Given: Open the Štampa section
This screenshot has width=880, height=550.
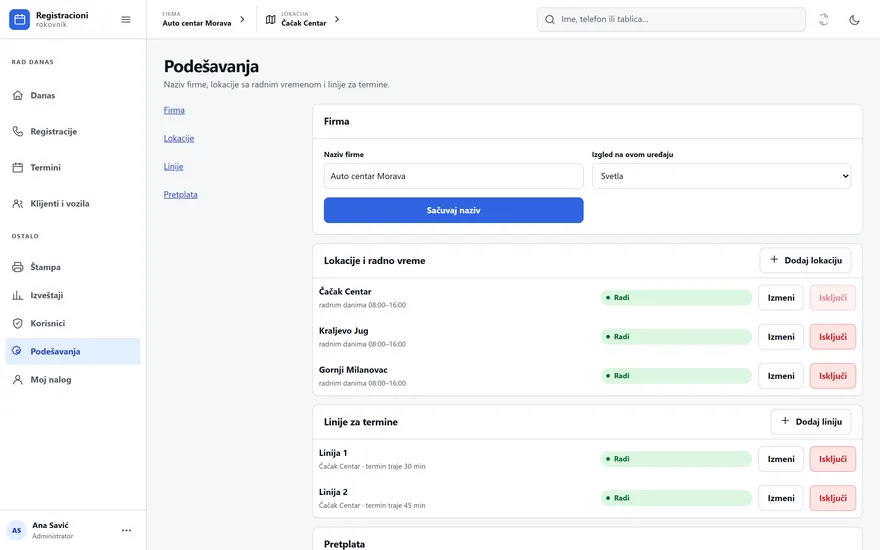Looking at the screenshot, I should point(73,267).
